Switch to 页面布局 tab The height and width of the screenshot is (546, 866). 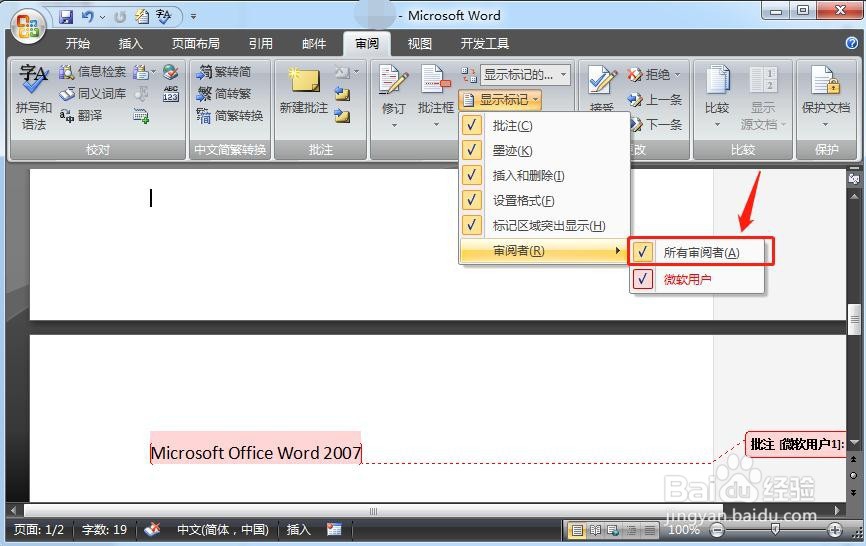[196, 44]
